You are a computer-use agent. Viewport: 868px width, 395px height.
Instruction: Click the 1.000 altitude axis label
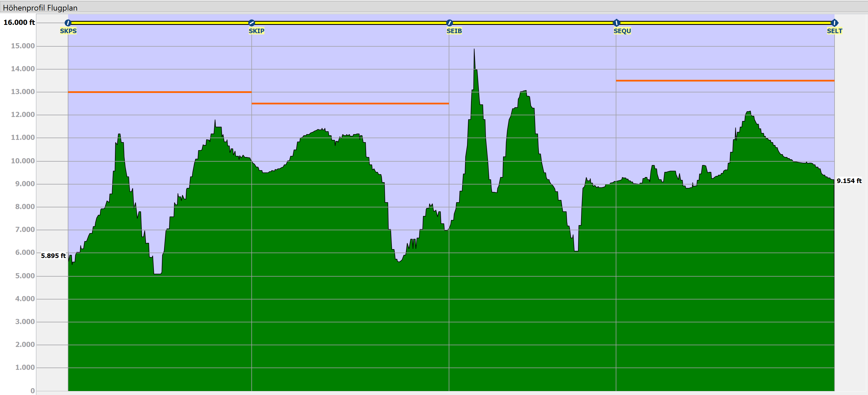point(25,368)
